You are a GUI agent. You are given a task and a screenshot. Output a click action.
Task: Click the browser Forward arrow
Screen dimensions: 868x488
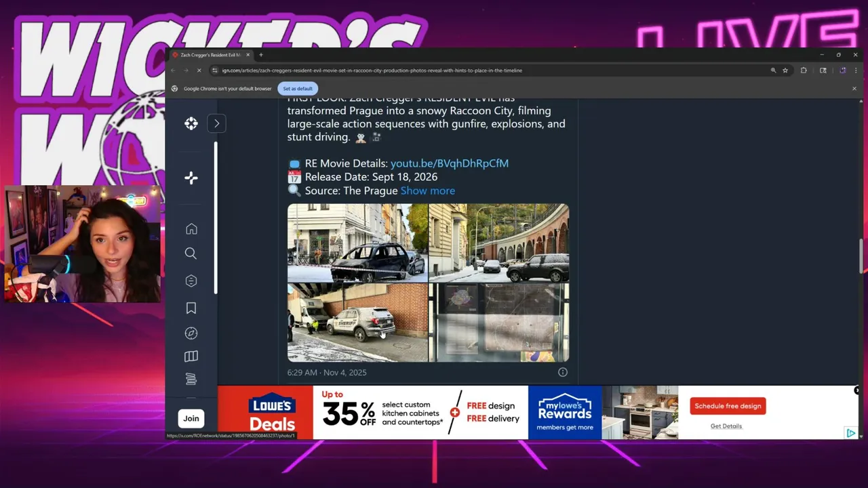click(186, 70)
